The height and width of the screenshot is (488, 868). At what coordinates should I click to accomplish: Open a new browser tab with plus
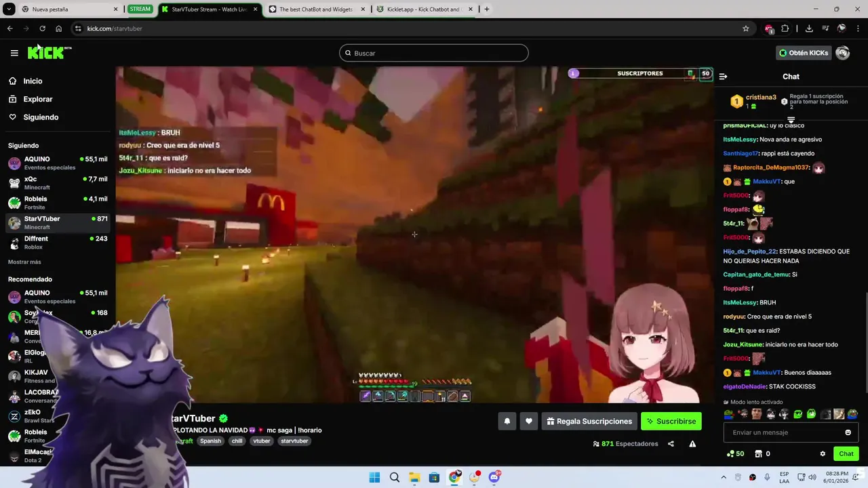486,9
